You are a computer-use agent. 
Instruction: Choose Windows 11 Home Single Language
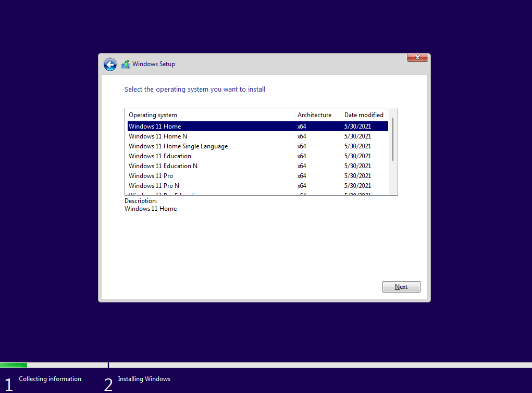257,146
